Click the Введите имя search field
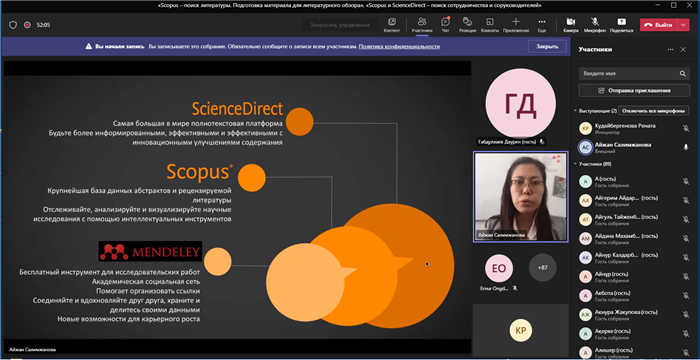Image resolution: width=700 pixels, height=360 pixels. 634,74
